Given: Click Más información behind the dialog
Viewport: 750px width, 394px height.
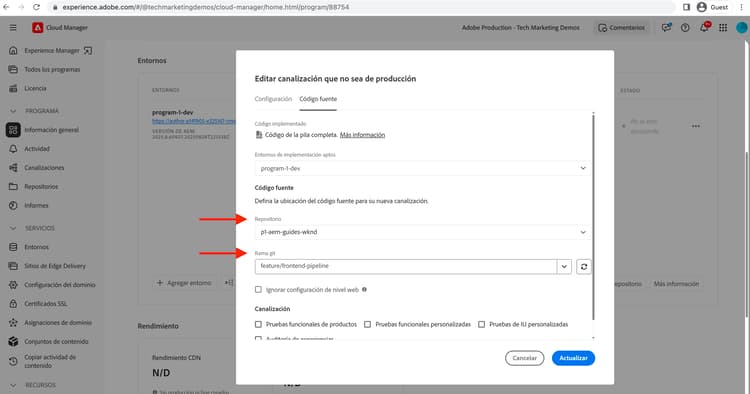Looking at the screenshot, I should point(676,284).
